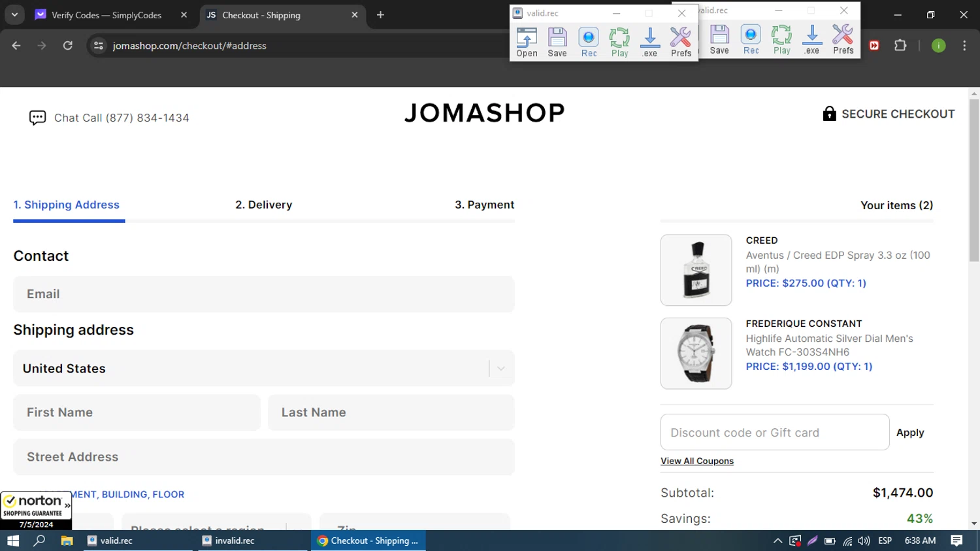Image resolution: width=980 pixels, height=551 pixels.
Task: Click Chat Call phone number link
Action: 122,118
